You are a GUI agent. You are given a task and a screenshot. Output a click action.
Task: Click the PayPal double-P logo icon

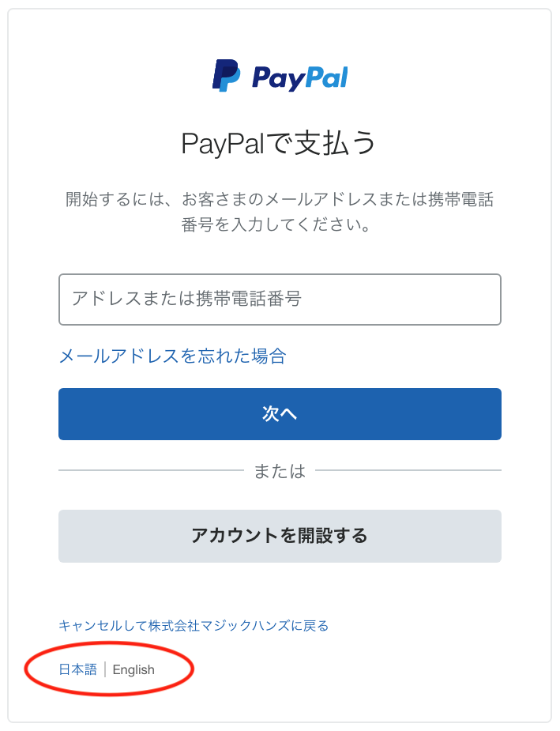click(x=227, y=75)
